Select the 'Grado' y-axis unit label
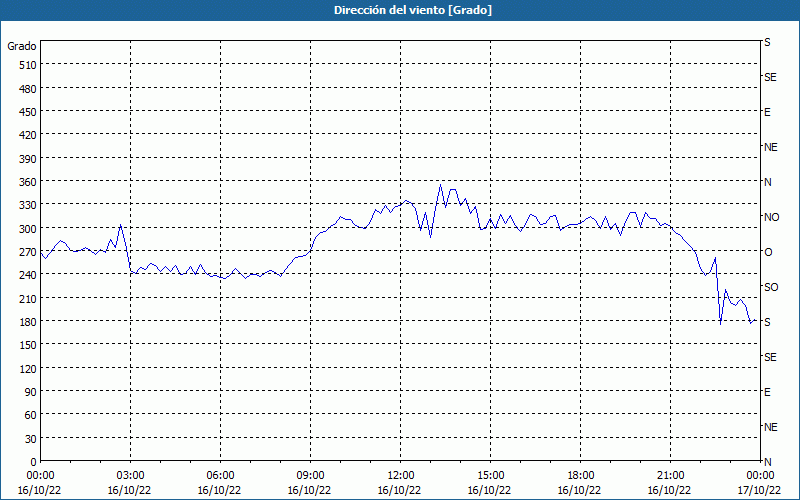The height and width of the screenshot is (500, 800). click(x=22, y=46)
